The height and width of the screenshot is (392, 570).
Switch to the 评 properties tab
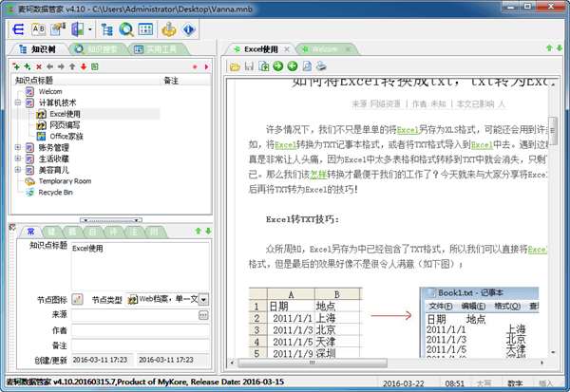pos(113,232)
